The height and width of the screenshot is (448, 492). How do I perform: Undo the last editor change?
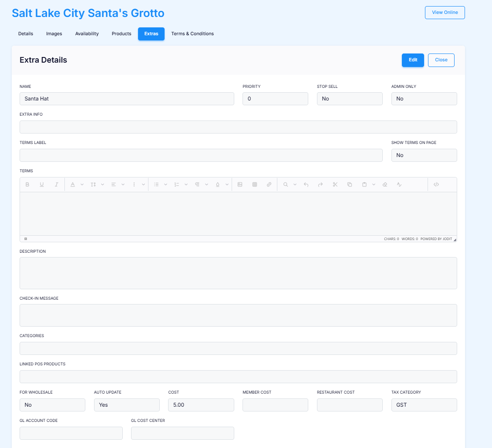click(x=306, y=185)
